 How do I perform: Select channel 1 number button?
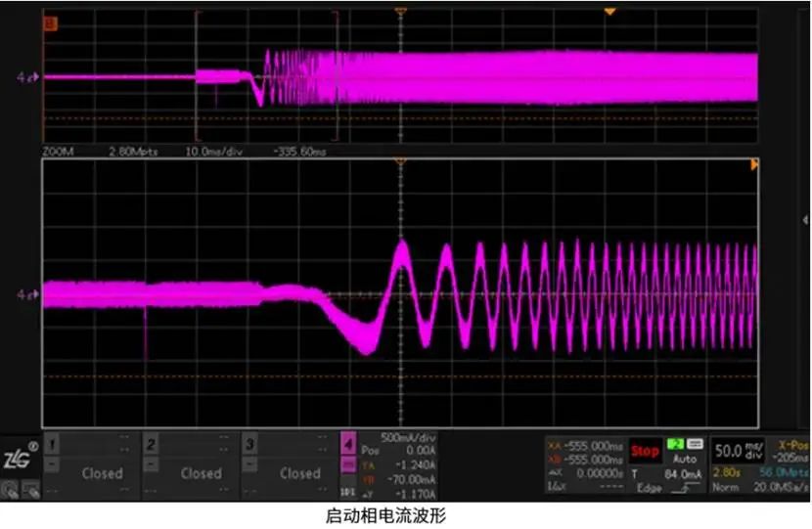coord(51,445)
